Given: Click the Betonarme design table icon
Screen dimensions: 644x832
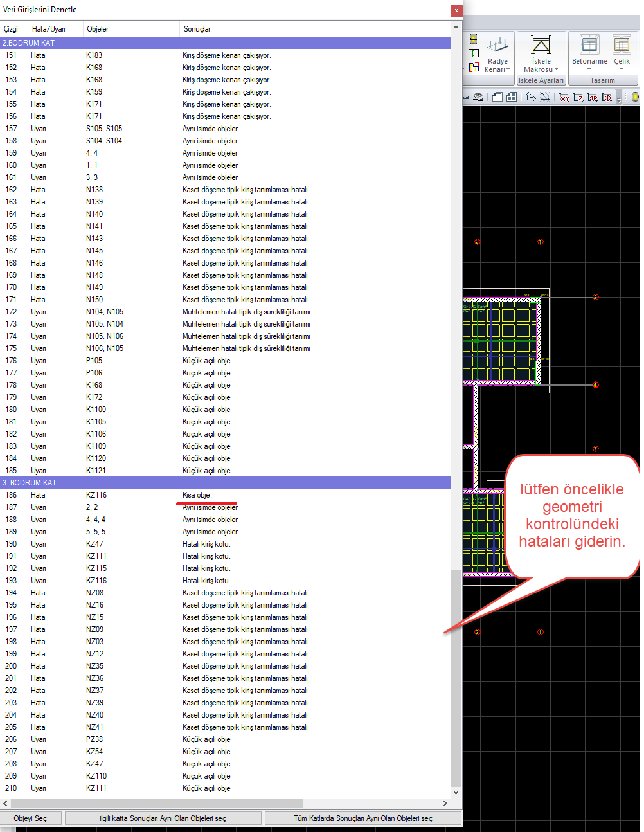Looking at the screenshot, I should click(589, 45).
